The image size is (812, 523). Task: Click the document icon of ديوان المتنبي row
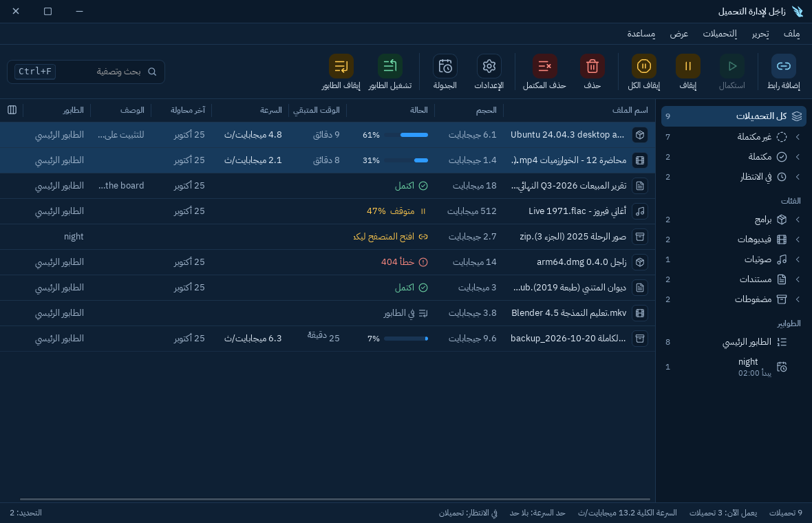(x=640, y=288)
